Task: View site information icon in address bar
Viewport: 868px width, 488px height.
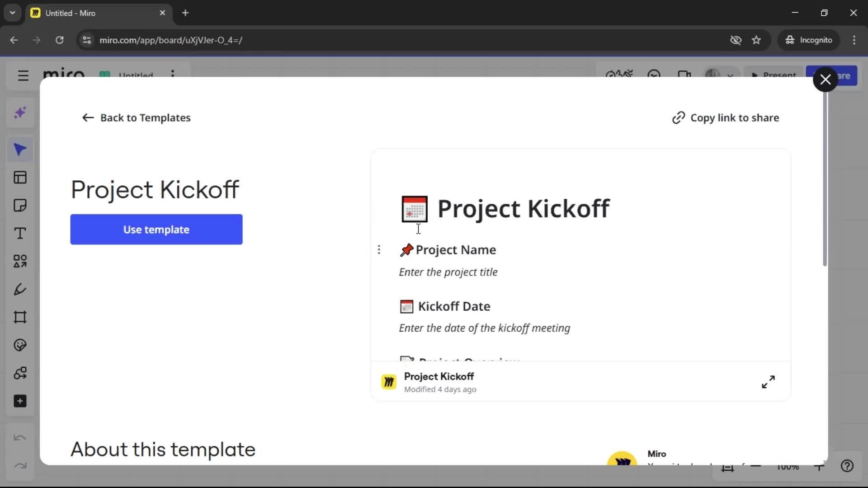Action: (x=87, y=40)
